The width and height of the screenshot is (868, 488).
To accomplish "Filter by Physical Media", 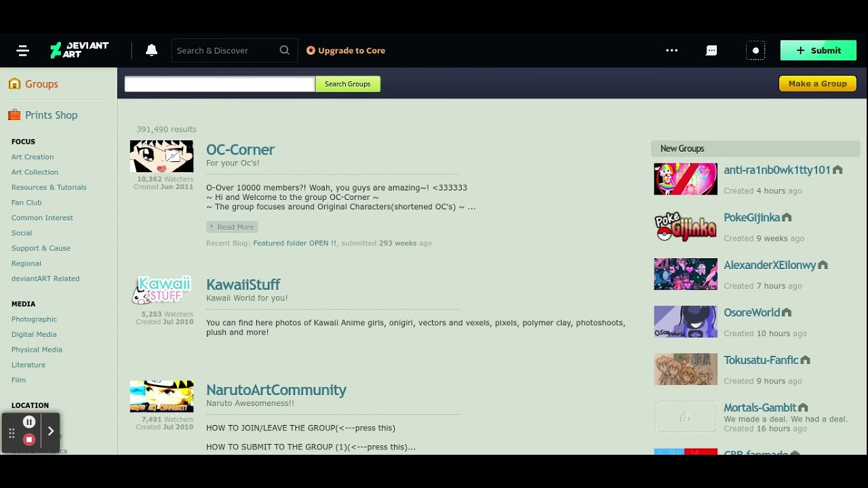I will point(37,350).
